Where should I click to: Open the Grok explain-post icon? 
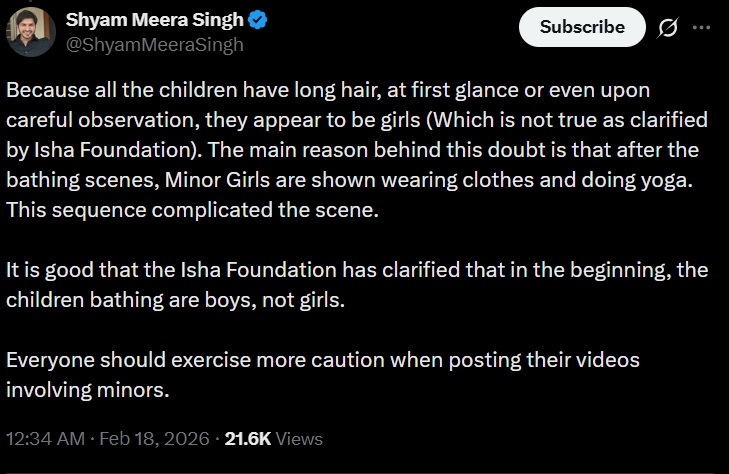667,28
